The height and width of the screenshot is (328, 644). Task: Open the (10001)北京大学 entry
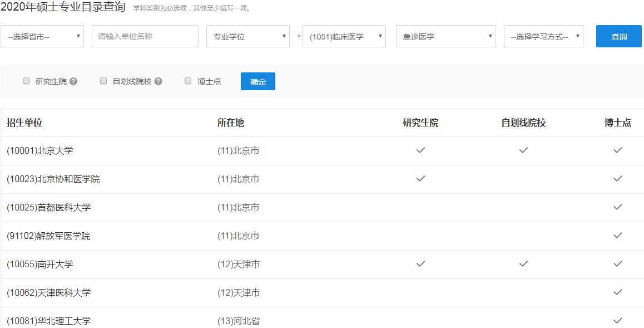[x=40, y=151]
